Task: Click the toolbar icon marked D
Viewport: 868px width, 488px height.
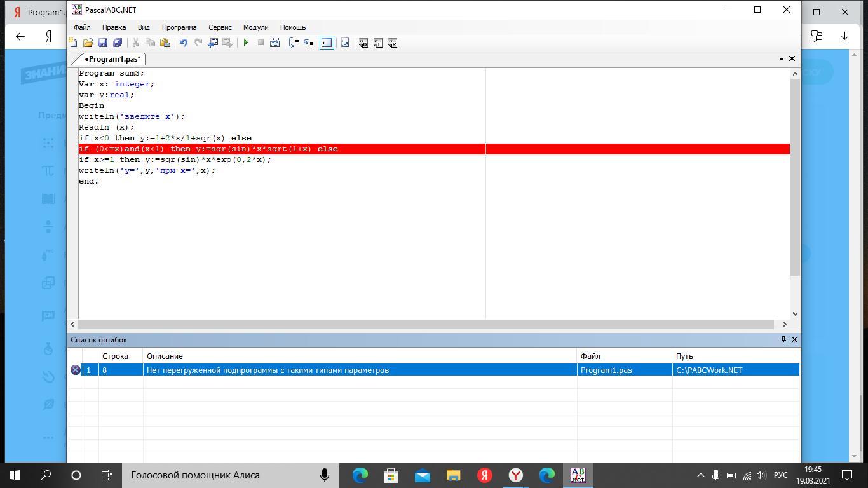Action: tap(363, 43)
